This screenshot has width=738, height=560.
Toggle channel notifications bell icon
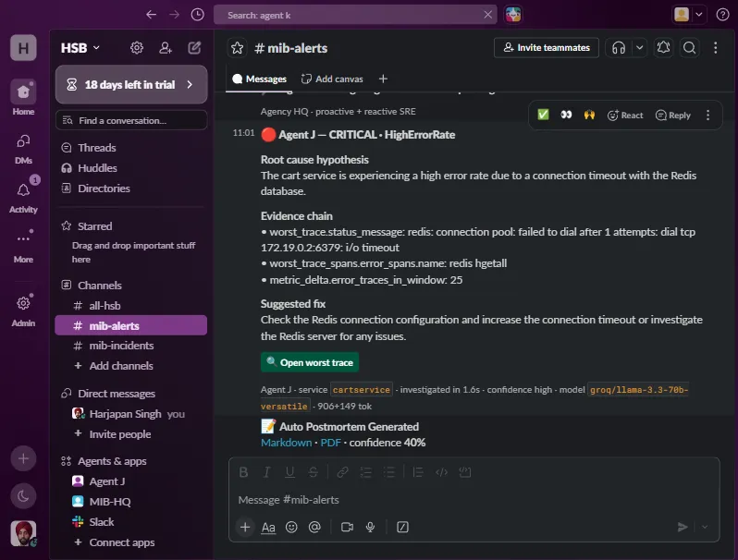pyautogui.click(x=664, y=48)
